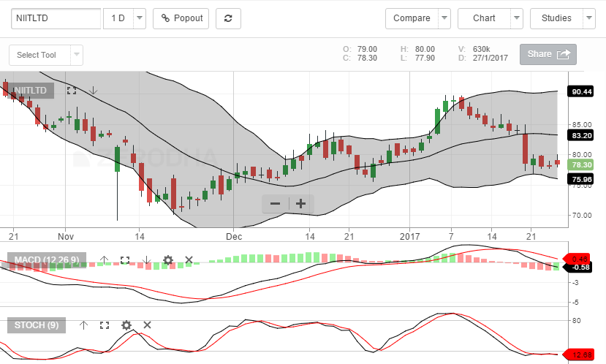
Task: Click the NIITLTD panel label
Action: pos(31,91)
